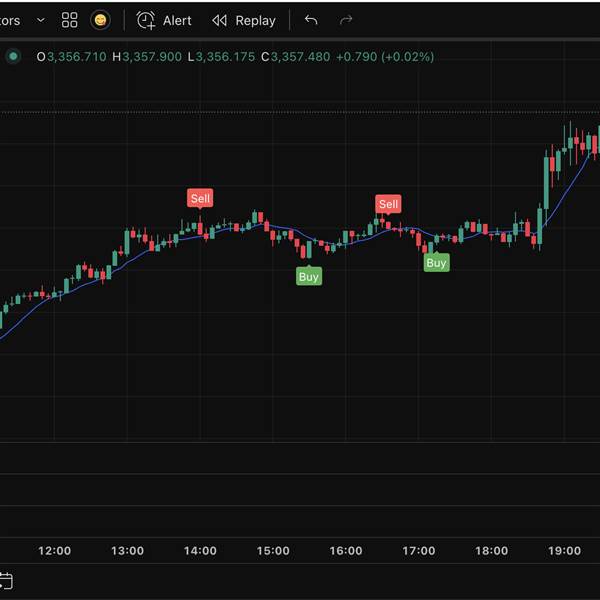Redo the last chart action
Image resolution: width=600 pixels, height=600 pixels.
pos(346,20)
